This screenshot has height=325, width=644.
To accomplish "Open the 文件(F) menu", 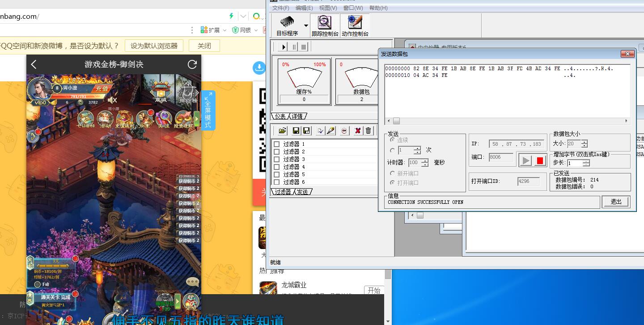I will [281, 8].
